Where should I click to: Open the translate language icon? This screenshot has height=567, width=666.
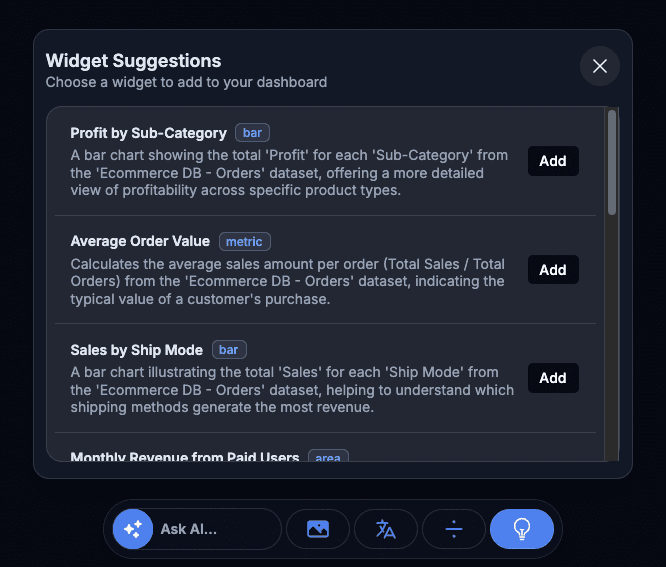(386, 529)
